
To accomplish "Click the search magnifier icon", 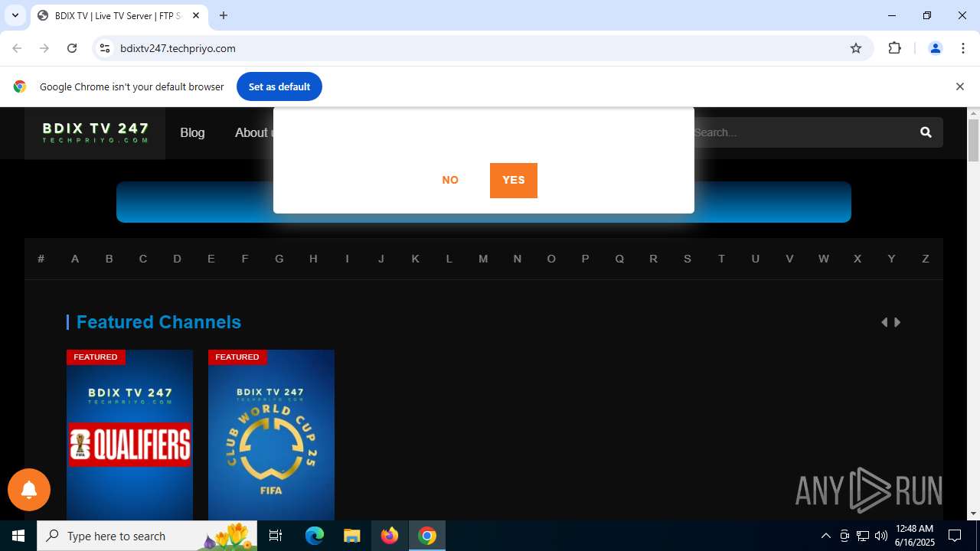I will click(926, 132).
